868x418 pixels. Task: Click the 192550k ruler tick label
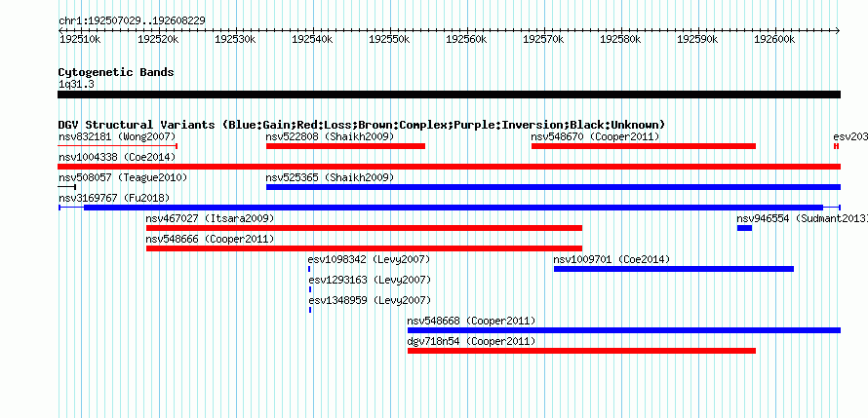[388, 39]
